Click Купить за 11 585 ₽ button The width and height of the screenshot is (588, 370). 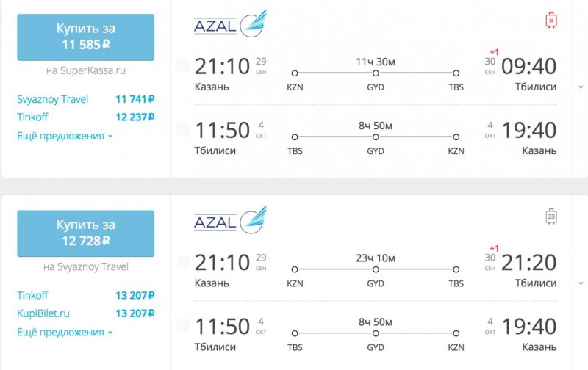(x=85, y=37)
